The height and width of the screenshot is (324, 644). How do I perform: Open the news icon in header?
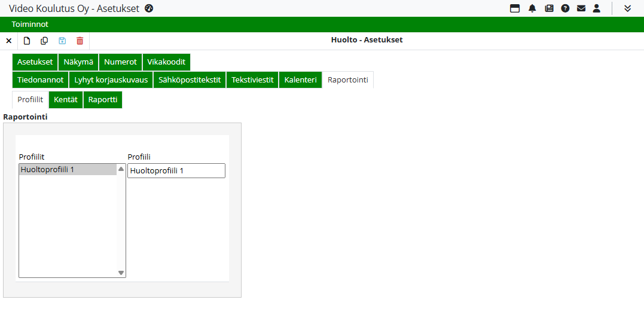tap(549, 8)
